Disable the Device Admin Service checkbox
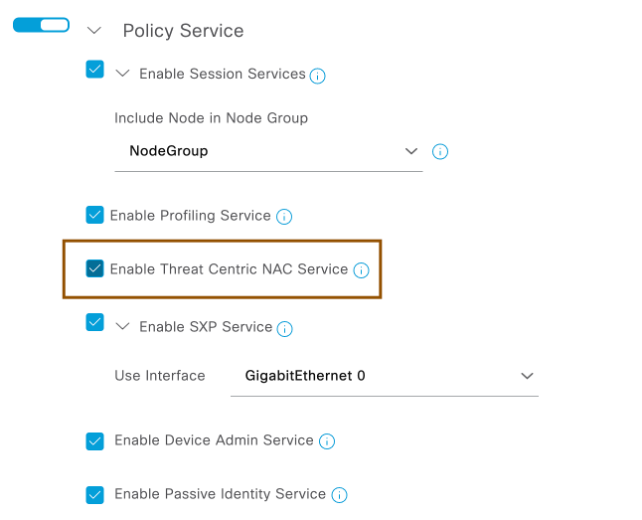Viewport: 642px width, 520px height. (95, 441)
